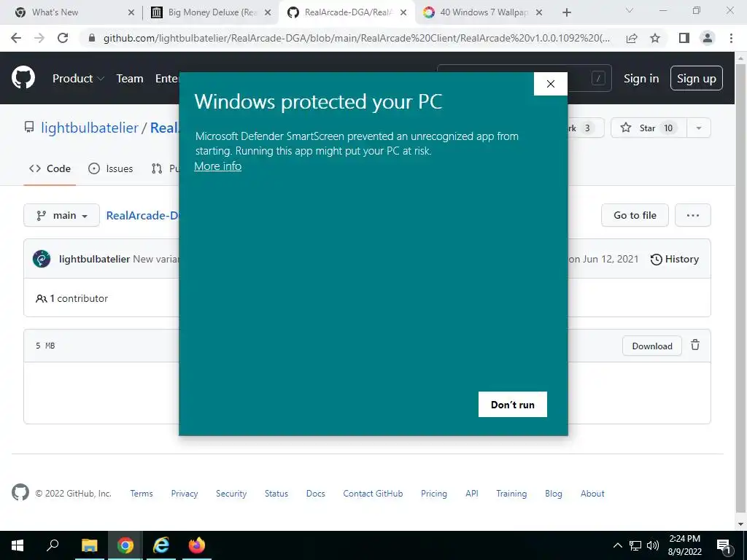Click the taskbar clock showing 2:24 PM
This screenshot has height=560, width=747.
point(684,545)
